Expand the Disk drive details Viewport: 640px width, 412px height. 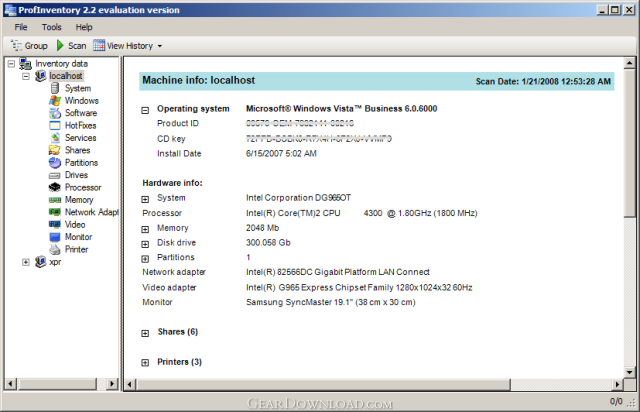tap(145, 244)
